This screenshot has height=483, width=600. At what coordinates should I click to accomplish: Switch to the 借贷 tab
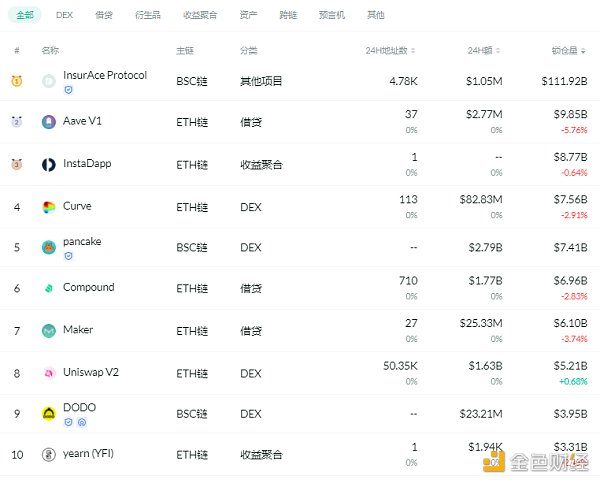(x=103, y=15)
